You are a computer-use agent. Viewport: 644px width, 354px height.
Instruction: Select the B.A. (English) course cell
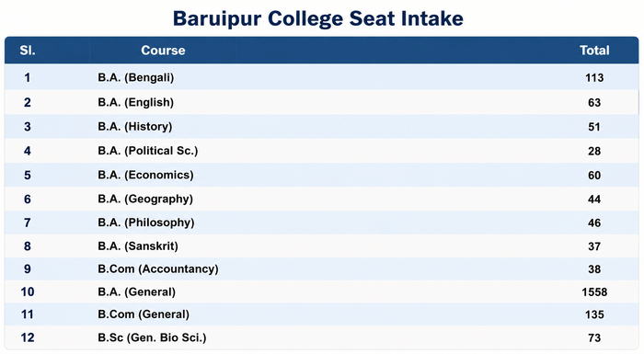[136, 102]
